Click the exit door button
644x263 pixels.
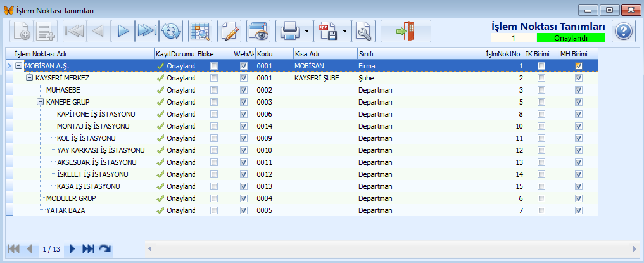406,31
